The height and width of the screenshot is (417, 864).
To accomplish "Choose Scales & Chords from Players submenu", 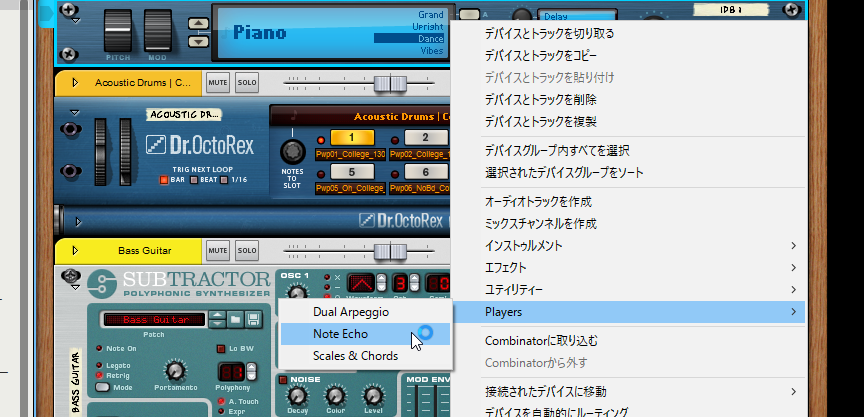I will 365,356.
